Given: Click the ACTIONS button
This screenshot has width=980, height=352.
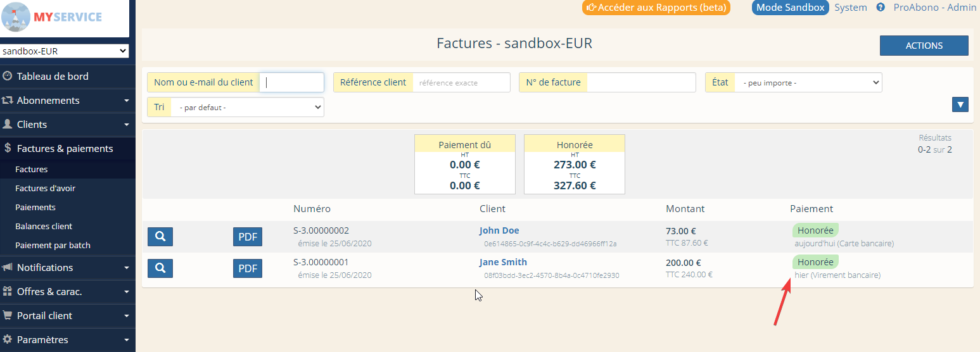Looking at the screenshot, I should point(924,46).
